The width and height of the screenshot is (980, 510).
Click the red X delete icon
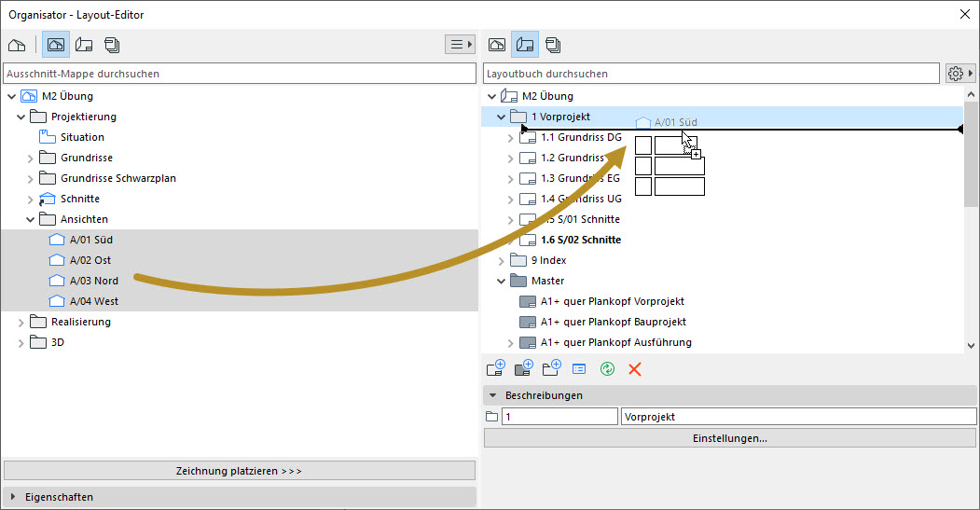[635, 369]
